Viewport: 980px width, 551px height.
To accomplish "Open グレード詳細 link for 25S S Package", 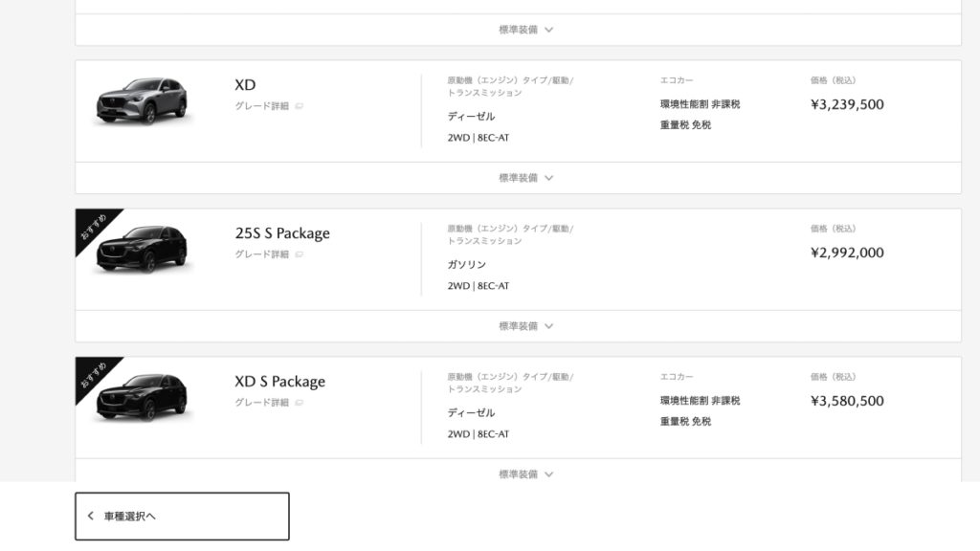I will click(x=262, y=254).
